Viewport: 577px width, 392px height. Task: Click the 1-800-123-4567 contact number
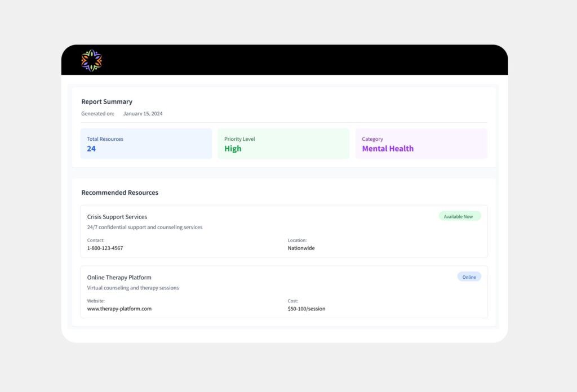click(x=105, y=248)
